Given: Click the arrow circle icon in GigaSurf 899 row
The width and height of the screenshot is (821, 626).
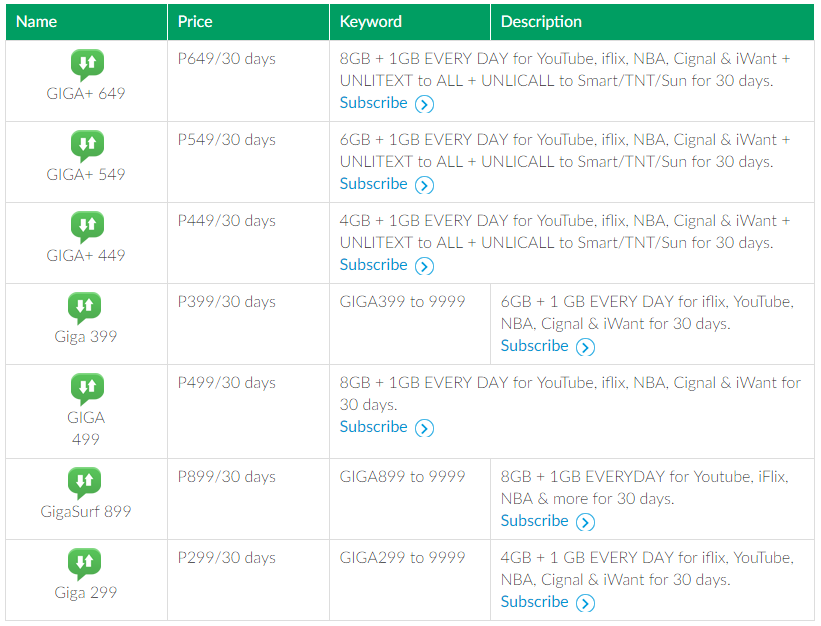Looking at the screenshot, I should click(x=585, y=522).
